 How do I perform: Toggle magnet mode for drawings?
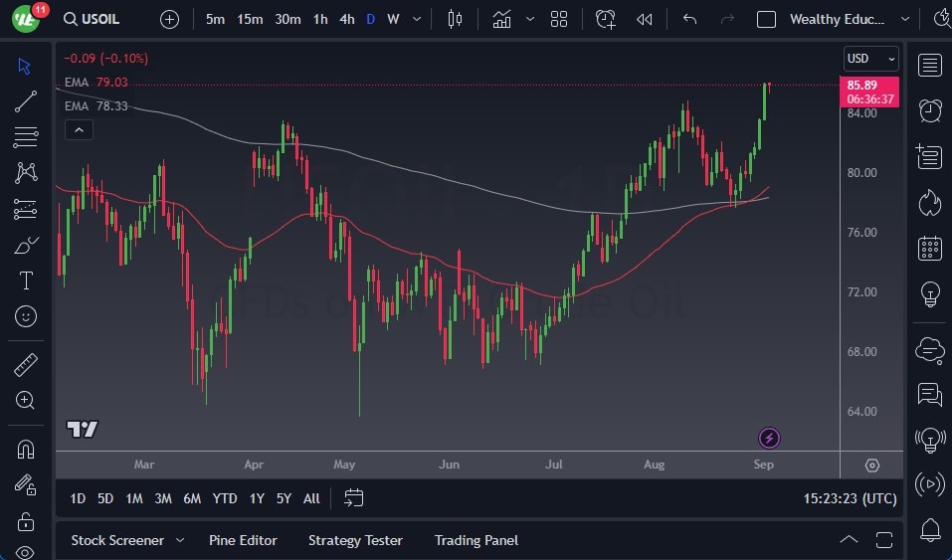pyautogui.click(x=27, y=449)
